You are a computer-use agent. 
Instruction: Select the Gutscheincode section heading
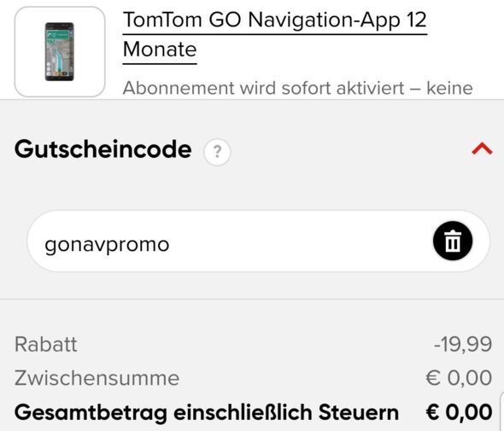pyautogui.click(x=103, y=149)
